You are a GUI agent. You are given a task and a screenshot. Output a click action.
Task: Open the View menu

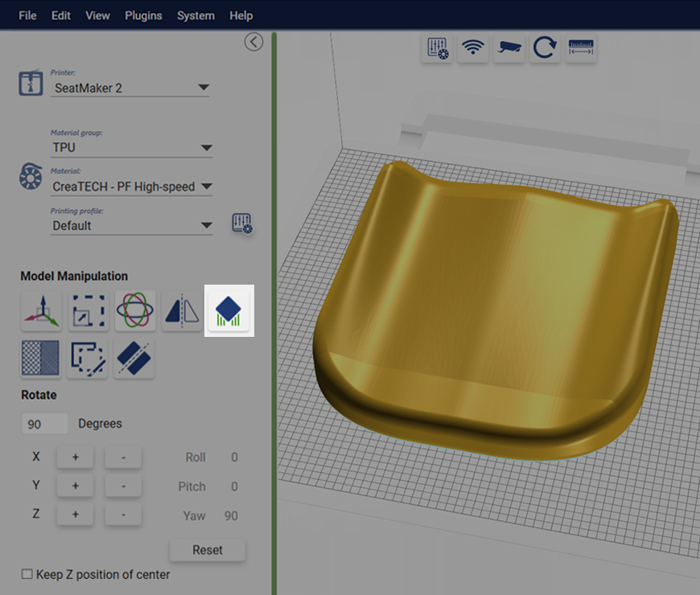(98, 15)
